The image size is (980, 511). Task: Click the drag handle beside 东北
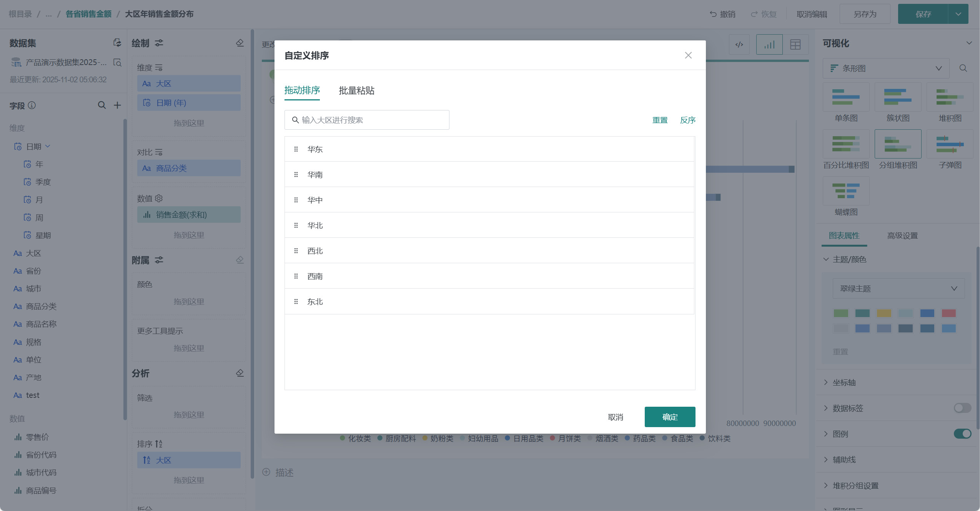(296, 302)
